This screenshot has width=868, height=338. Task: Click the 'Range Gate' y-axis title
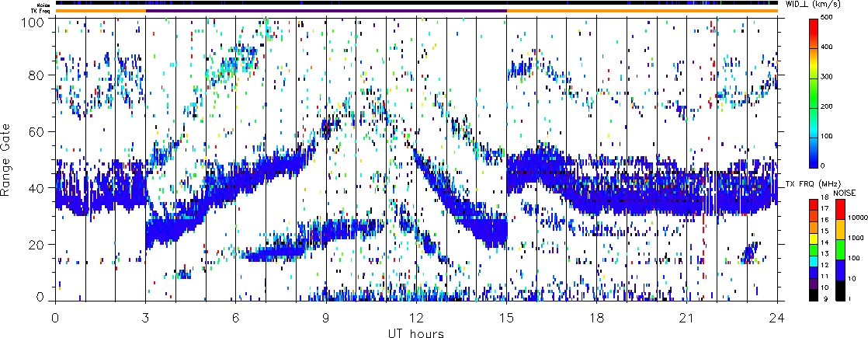click(7, 159)
